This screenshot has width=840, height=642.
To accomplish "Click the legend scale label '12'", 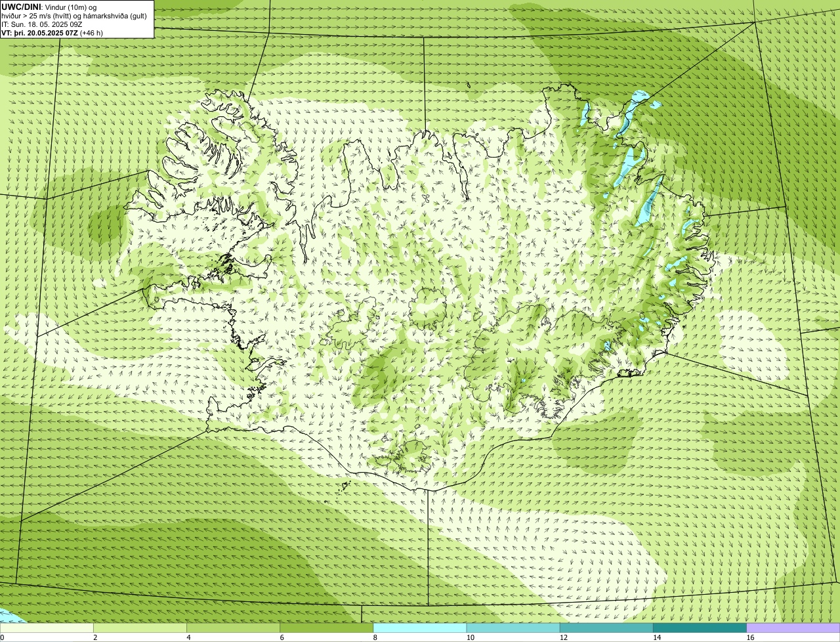I will point(564,637).
